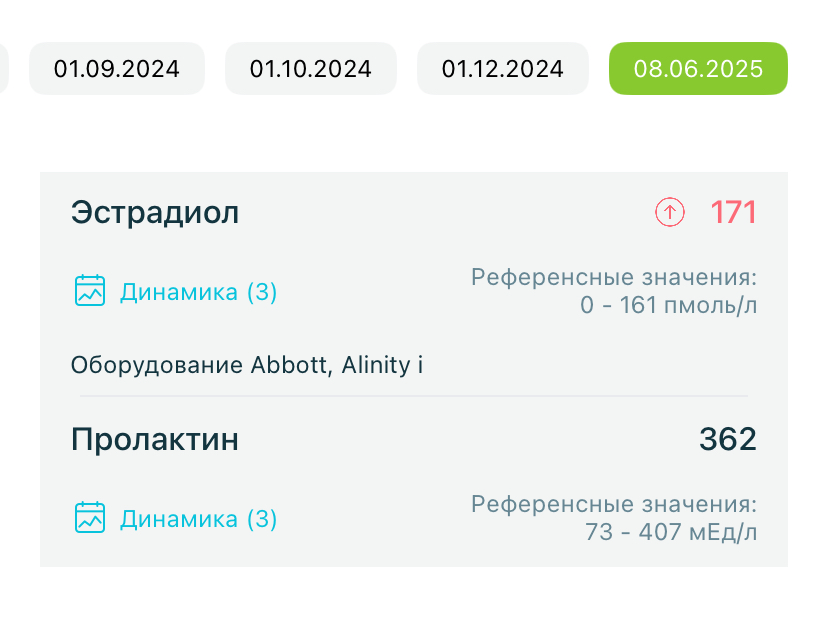Click the 73 - 407 мЕд/л reference range
Viewport: 828px width, 618px height.
pos(671,532)
